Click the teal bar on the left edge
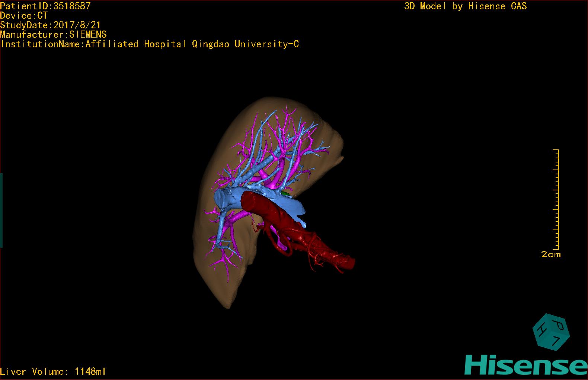 [x=1, y=210]
